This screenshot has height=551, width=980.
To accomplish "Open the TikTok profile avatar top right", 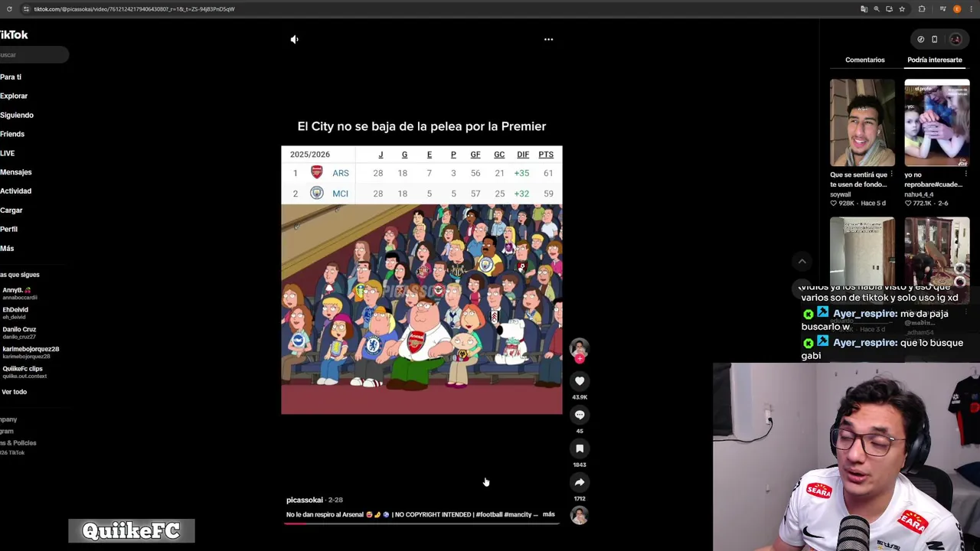I will click(x=955, y=39).
